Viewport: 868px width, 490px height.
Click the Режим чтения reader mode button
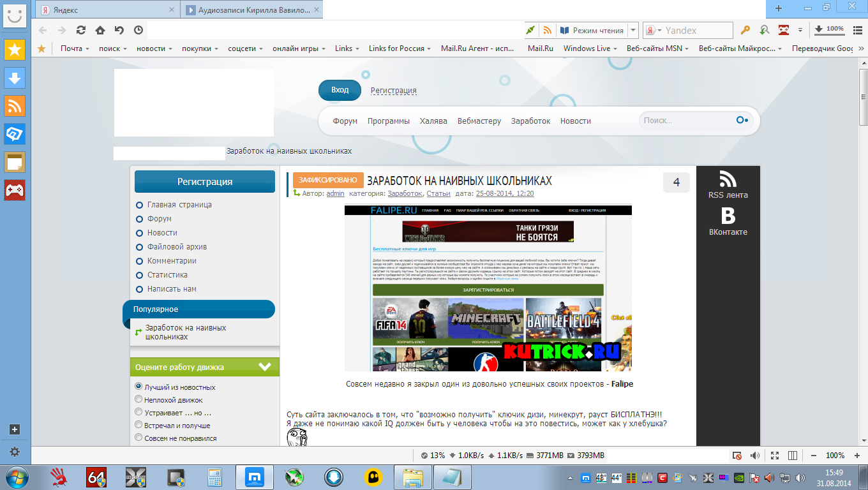(592, 30)
